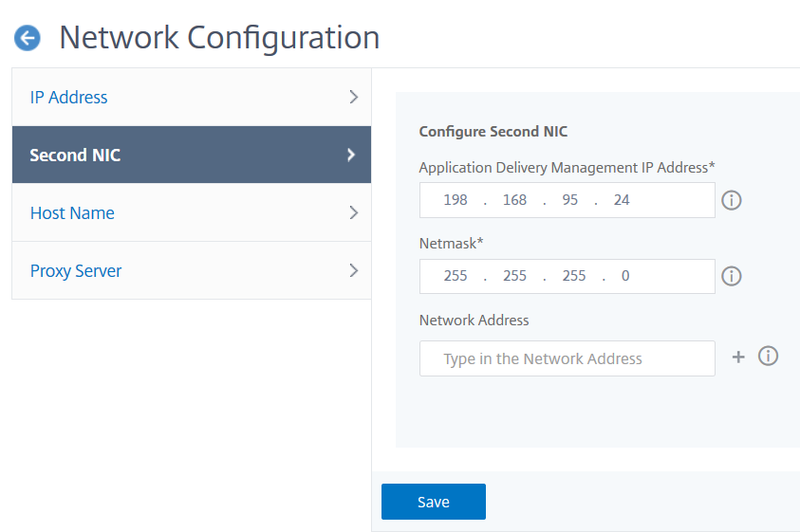800x532 pixels.
Task: Click first octet 198 of IP address
Action: coord(456,200)
